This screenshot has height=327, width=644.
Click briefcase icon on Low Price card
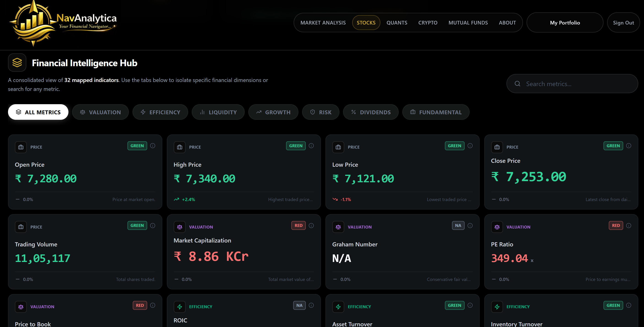[x=338, y=147]
